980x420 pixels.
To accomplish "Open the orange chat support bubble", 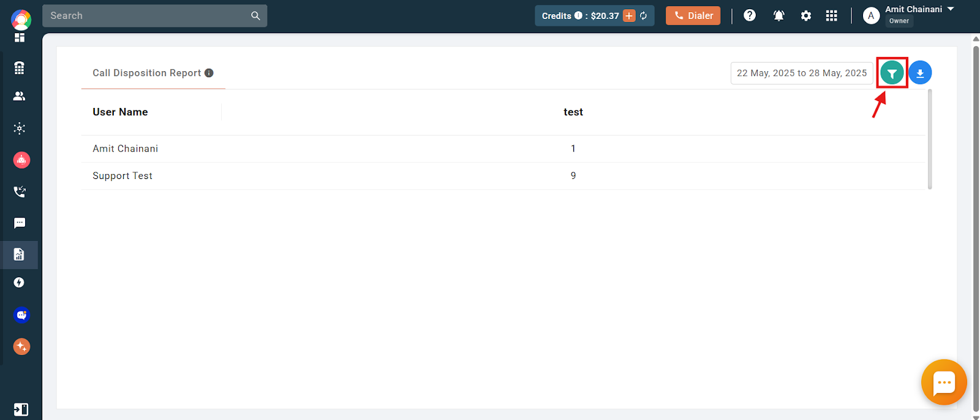I will tap(944, 383).
